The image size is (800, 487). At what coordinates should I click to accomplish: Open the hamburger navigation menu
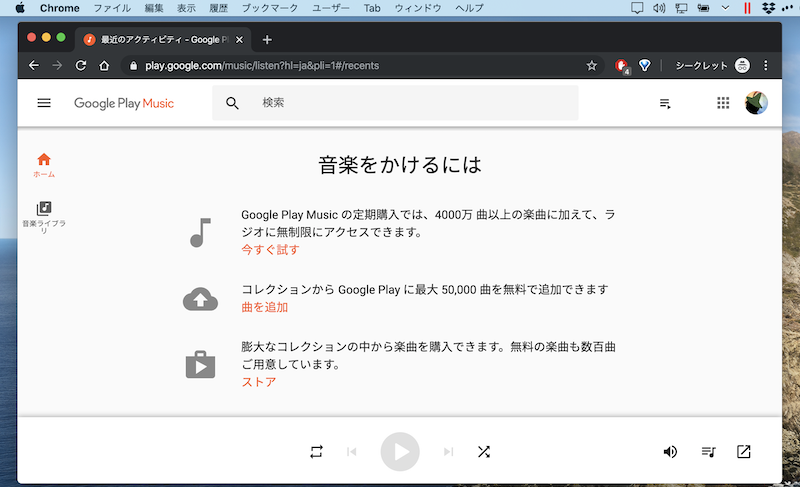(44, 103)
